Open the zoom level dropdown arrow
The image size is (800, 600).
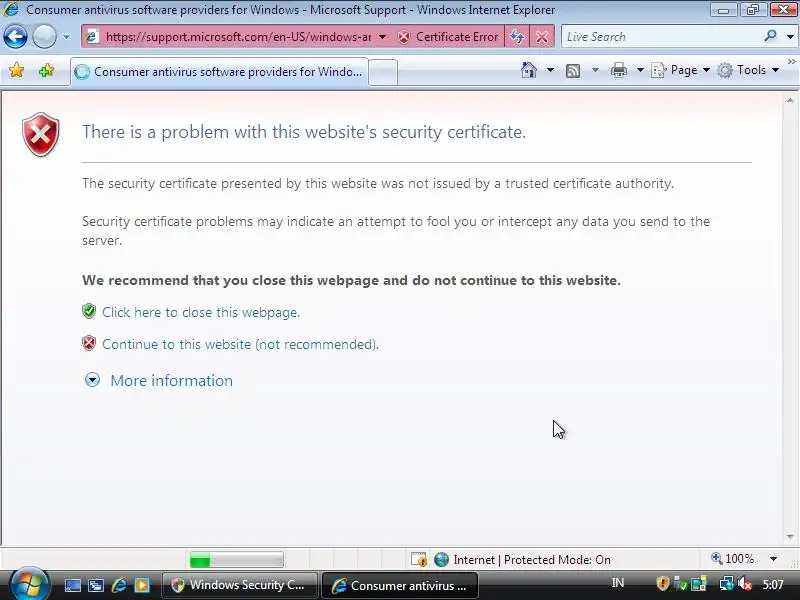point(773,559)
